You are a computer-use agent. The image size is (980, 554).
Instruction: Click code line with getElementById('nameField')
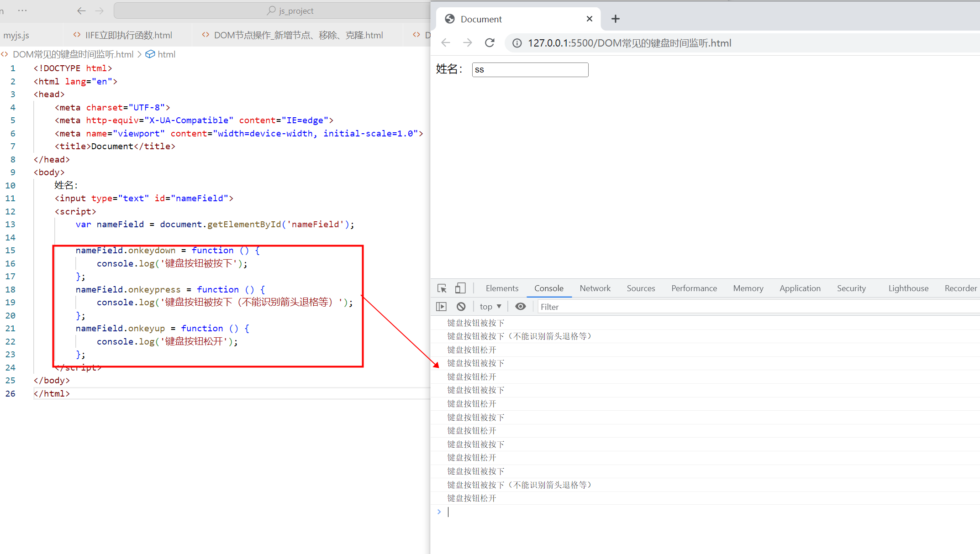(x=215, y=225)
